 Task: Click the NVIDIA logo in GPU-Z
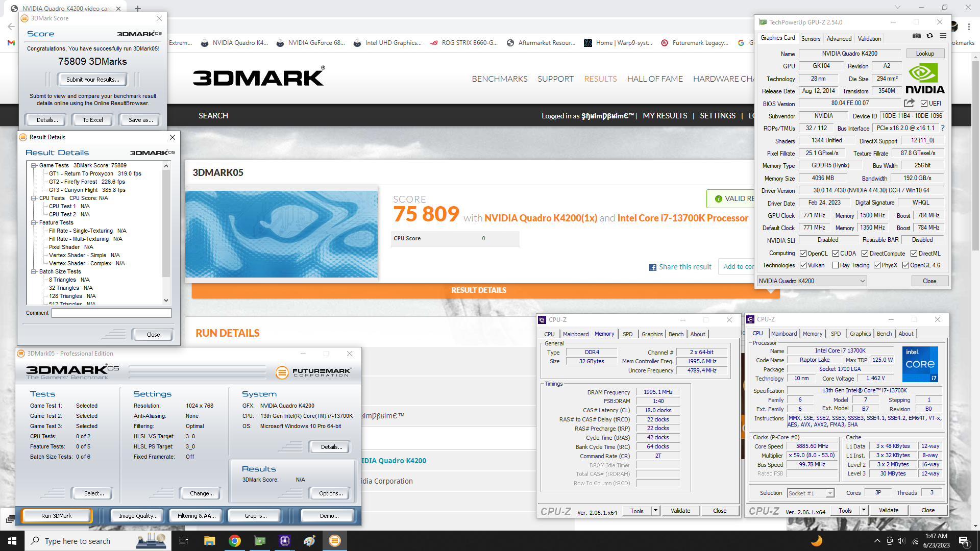coord(924,79)
